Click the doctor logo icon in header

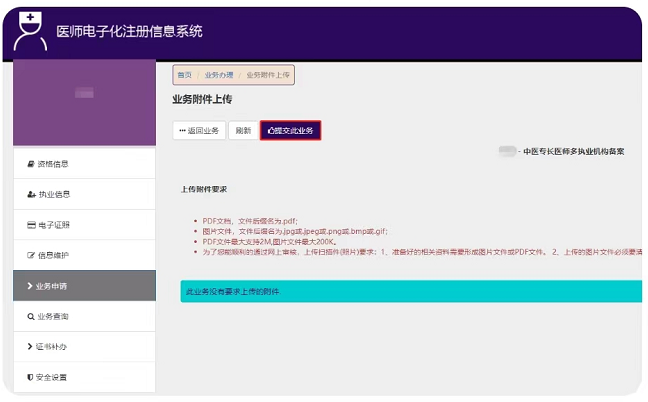tap(32, 31)
